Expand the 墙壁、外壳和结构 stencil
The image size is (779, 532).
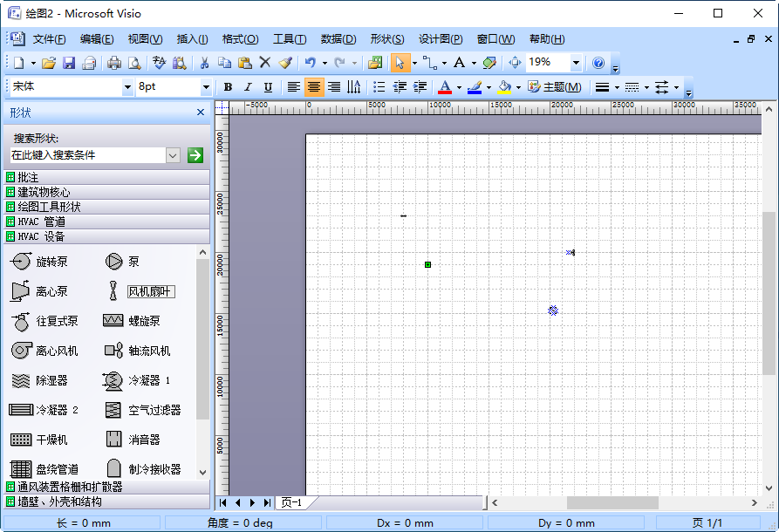[x=106, y=501]
